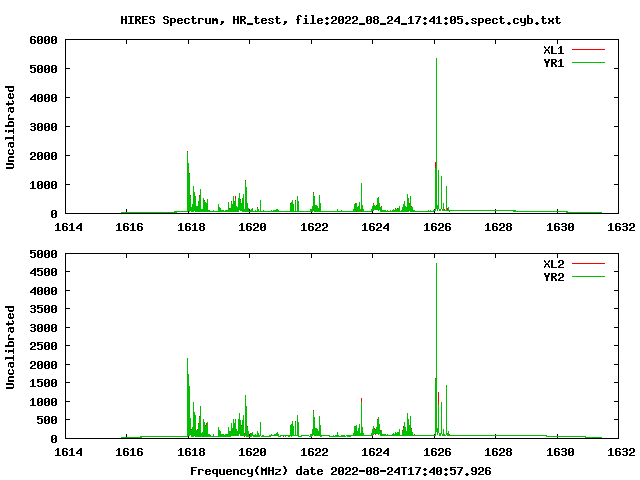The width and height of the screenshot is (640, 480).
Task: Click the 1632 x-axis tick under the XL2/YR2 plot
Action: pos(621,452)
